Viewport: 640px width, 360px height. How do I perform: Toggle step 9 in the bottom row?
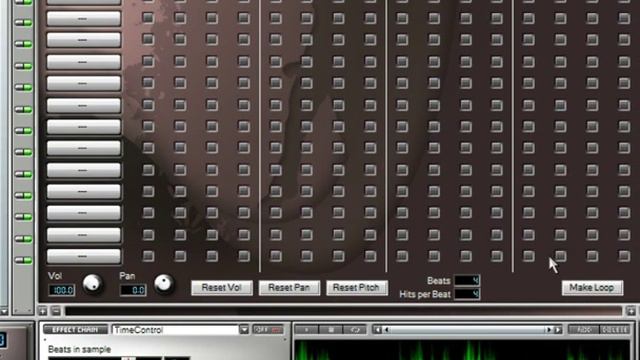(402, 256)
